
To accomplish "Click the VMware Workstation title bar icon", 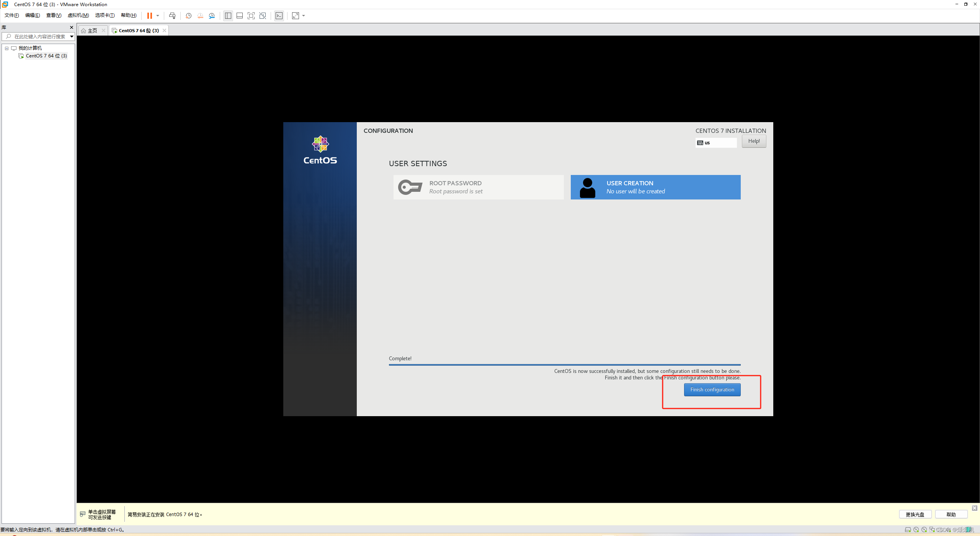I will click(x=5, y=4).
